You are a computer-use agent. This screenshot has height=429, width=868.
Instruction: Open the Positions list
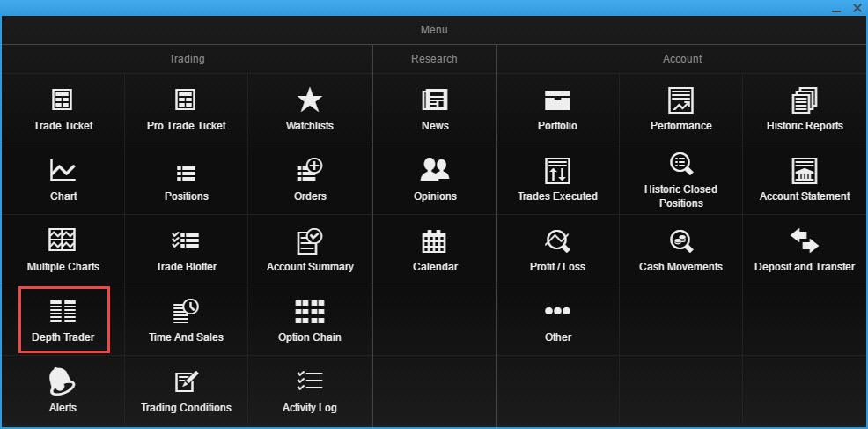pos(186,180)
